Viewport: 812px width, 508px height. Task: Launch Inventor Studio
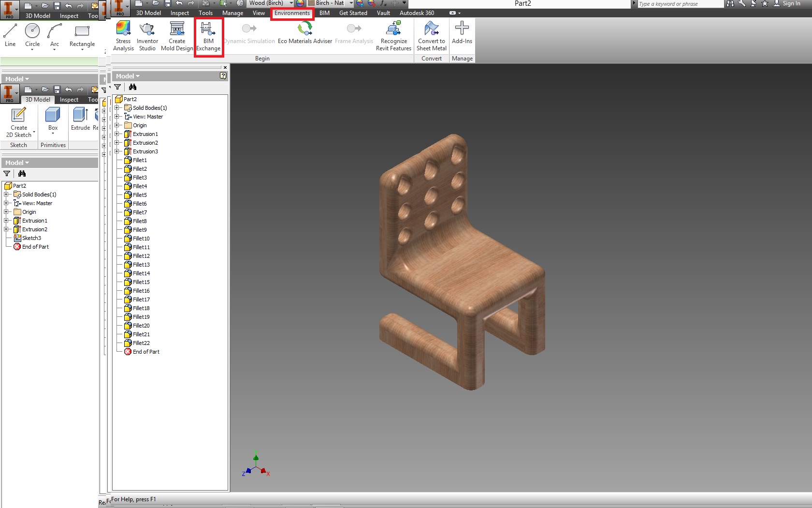(x=147, y=36)
